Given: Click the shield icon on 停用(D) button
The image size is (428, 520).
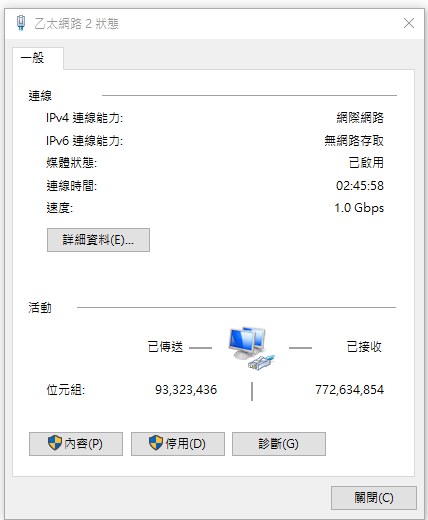Looking at the screenshot, I should click(156, 443).
